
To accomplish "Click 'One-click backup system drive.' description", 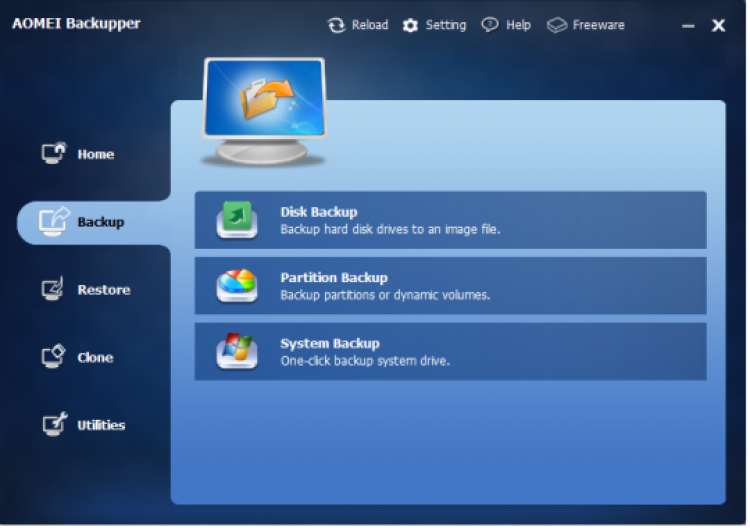I will click(x=367, y=362).
